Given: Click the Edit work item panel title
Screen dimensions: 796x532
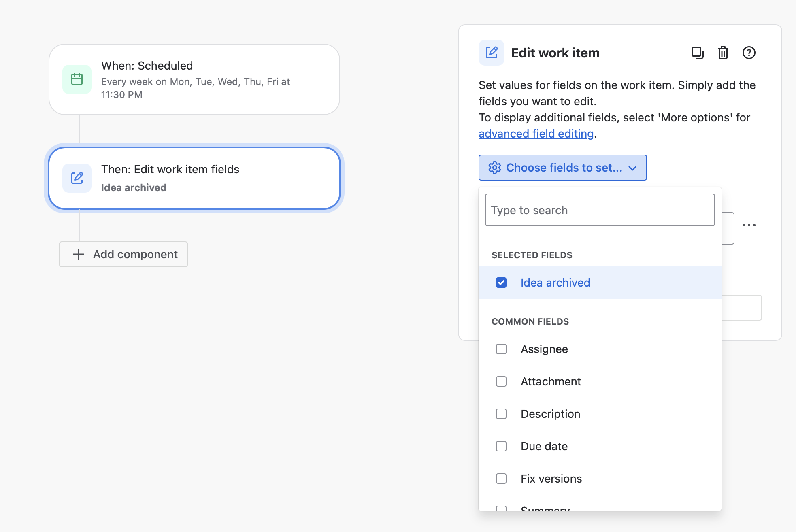Looking at the screenshot, I should (x=555, y=53).
